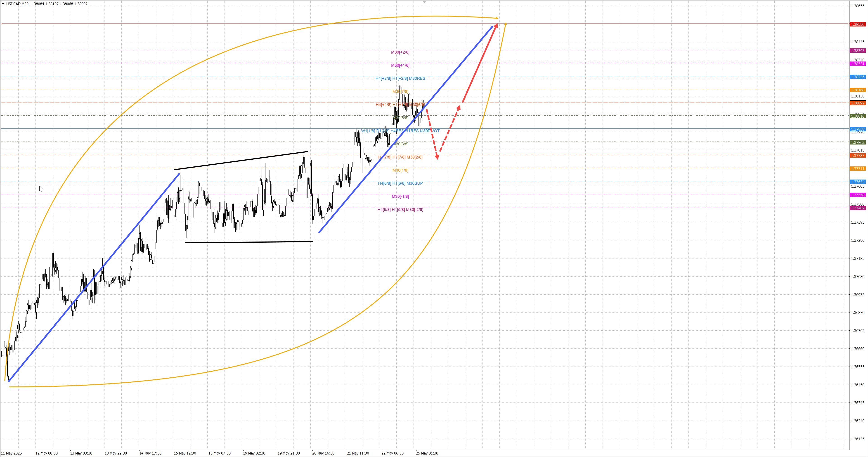Click the 13 May 03:30 time label
This screenshot has height=457, width=868.
[x=81, y=453]
